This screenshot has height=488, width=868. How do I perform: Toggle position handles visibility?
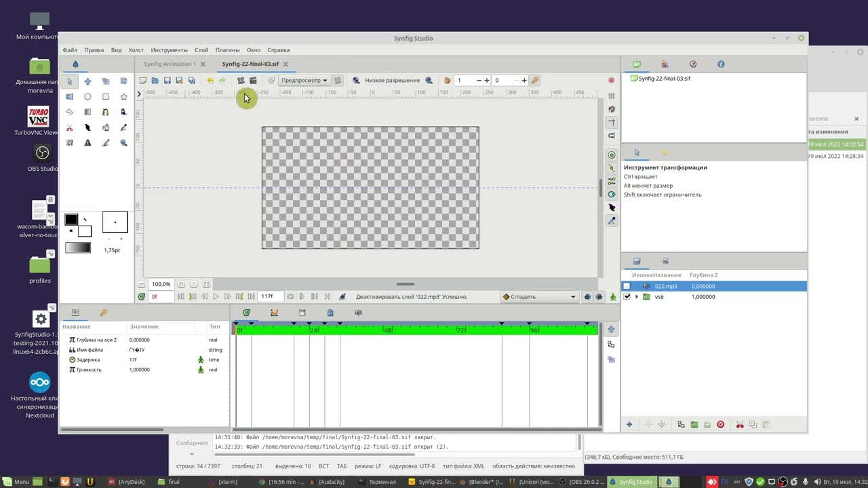(612, 155)
